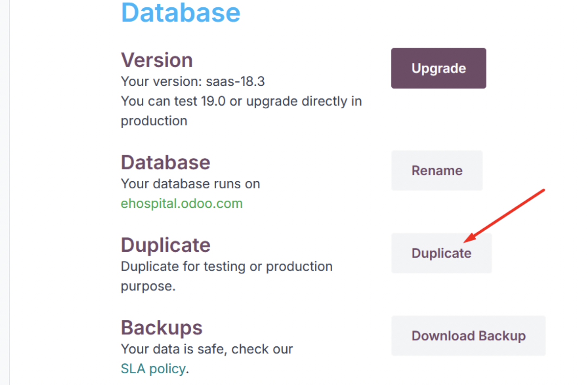This screenshot has width=588, height=385.
Task: Click the 'Your version: saas-18.3' text
Action: pos(193,81)
